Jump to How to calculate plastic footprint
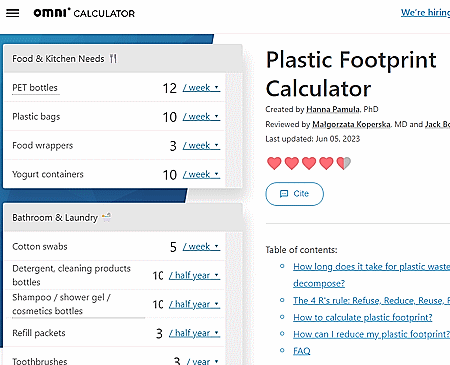 [363, 317]
